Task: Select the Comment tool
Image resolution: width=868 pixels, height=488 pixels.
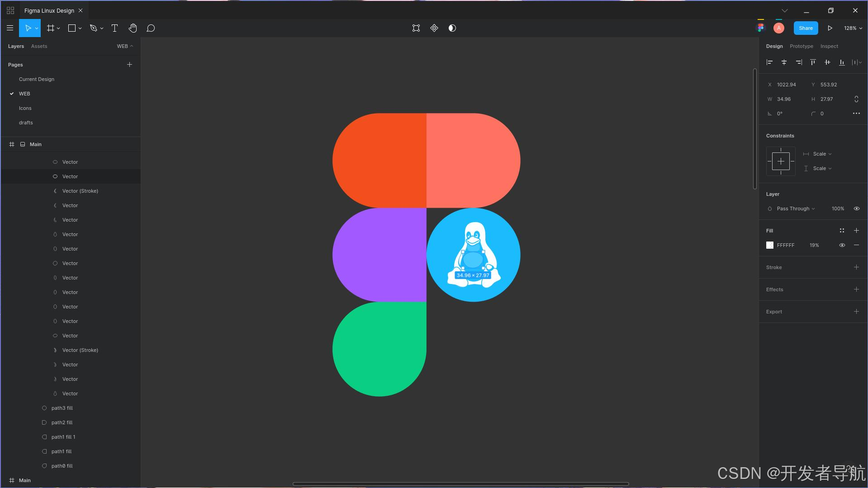Action: pyautogui.click(x=151, y=28)
